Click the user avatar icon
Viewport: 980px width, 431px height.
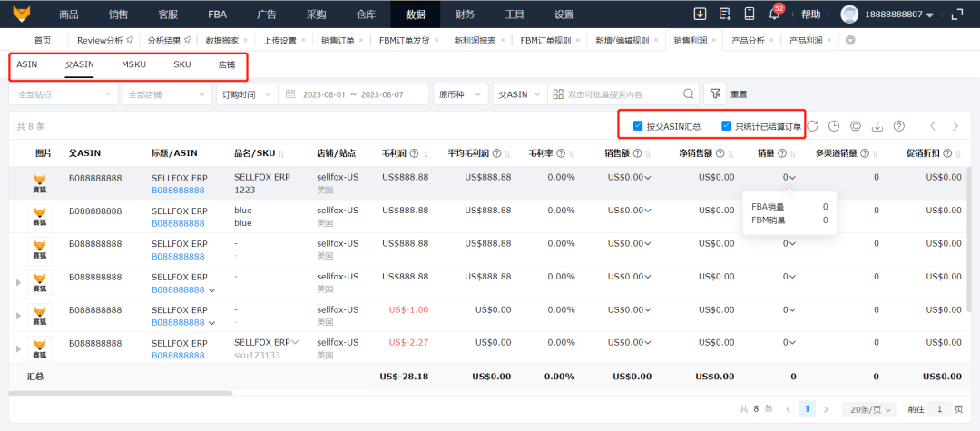pyautogui.click(x=848, y=15)
